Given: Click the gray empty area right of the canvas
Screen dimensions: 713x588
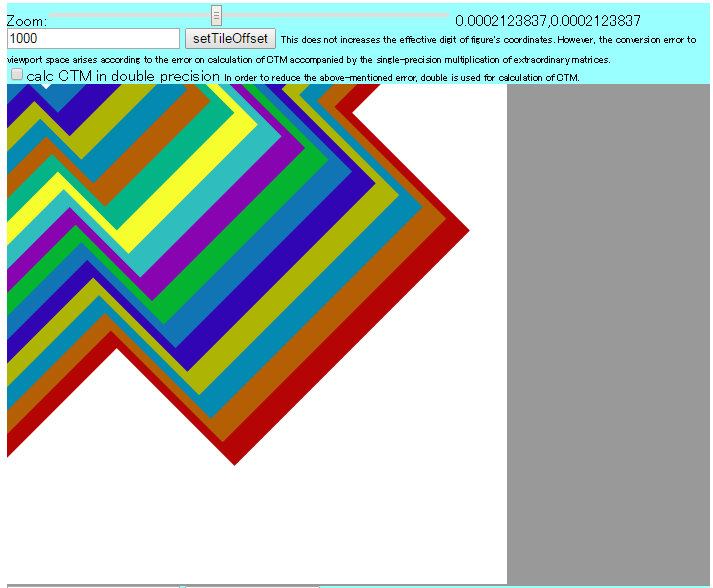Looking at the screenshot, I should 608,330.
